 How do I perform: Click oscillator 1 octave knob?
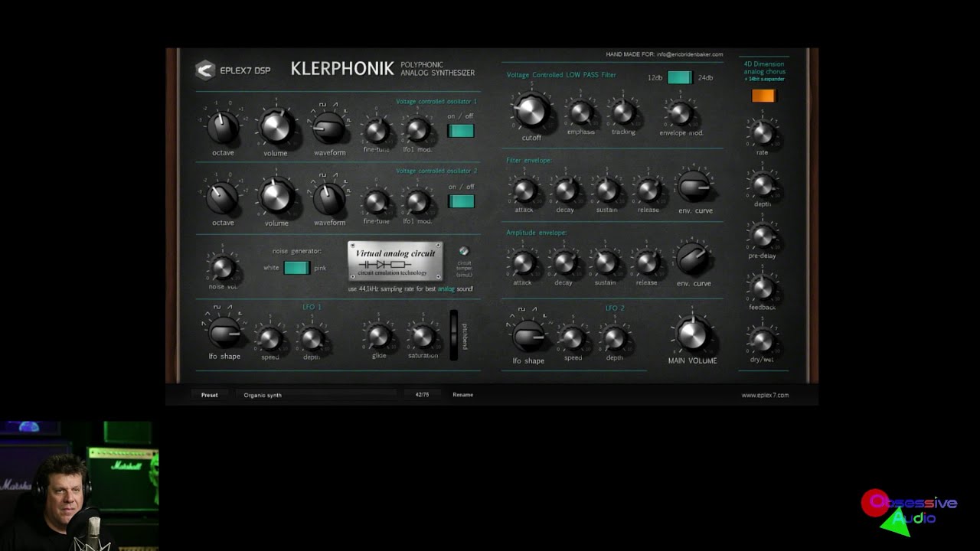(223, 128)
